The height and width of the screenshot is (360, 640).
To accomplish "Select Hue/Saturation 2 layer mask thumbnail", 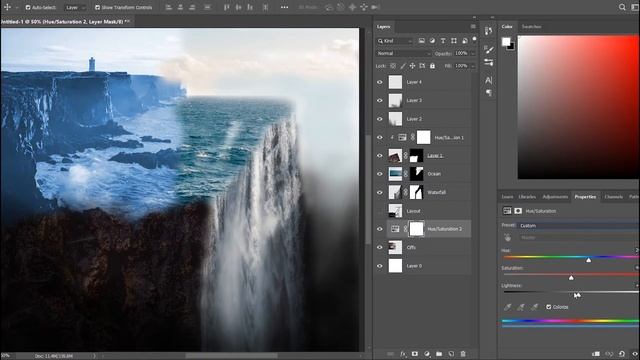I will point(416,229).
